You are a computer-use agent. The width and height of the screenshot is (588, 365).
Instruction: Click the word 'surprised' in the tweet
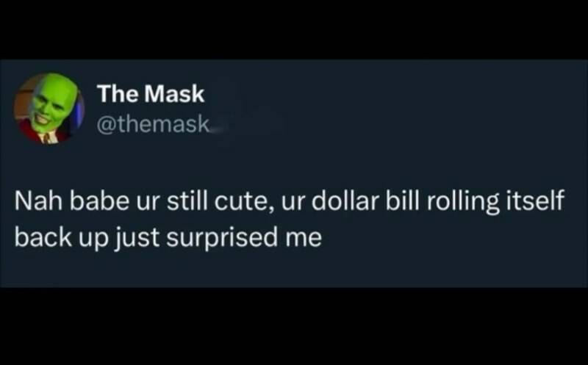(223, 239)
